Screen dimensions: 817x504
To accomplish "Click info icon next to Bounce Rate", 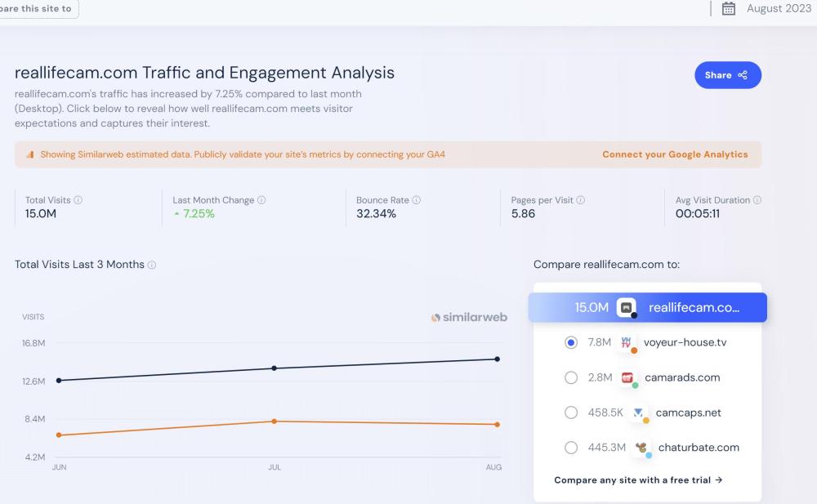I will [x=417, y=200].
